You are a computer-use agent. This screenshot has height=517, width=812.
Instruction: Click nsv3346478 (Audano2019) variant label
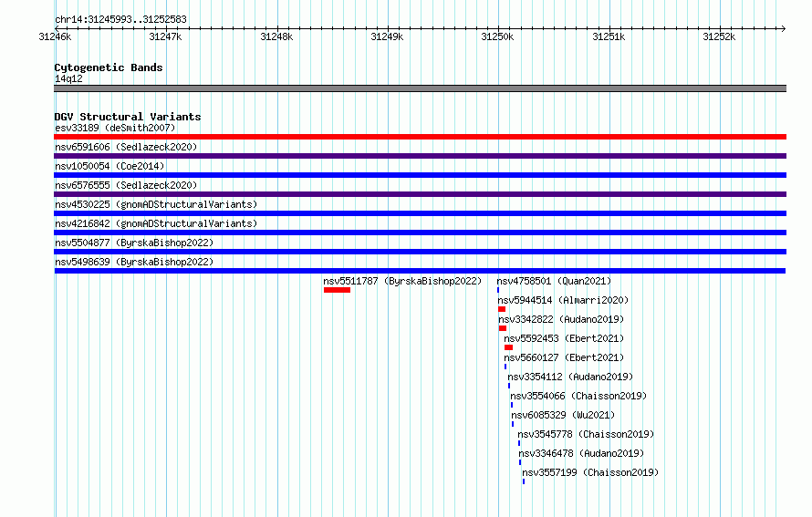pyautogui.click(x=581, y=453)
